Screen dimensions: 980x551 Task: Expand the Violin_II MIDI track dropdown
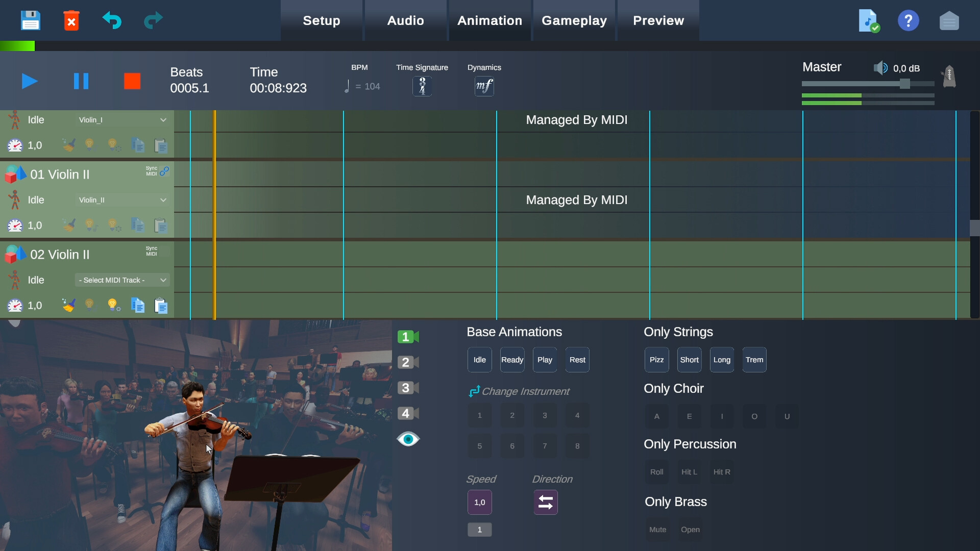[x=122, y=200]
